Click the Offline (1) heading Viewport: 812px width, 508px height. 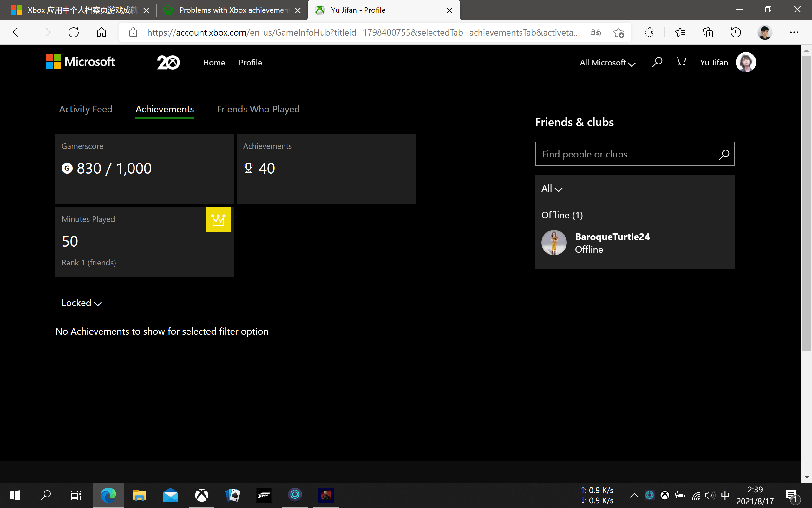coord(562,215)
